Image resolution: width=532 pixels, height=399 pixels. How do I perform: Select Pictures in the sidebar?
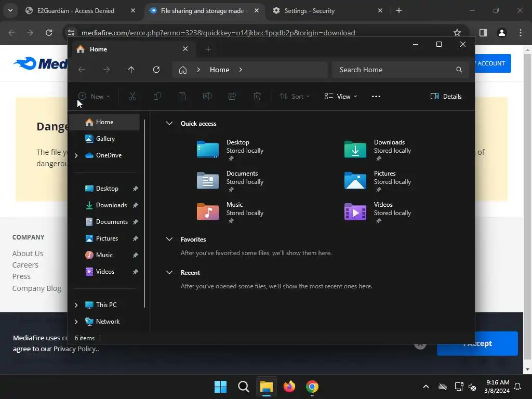107,238
